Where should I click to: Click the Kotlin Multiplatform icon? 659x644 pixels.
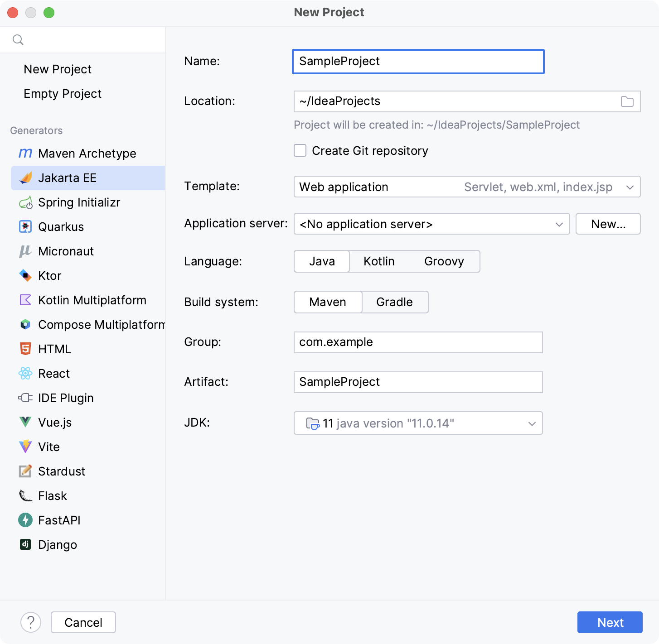[25, 300]
